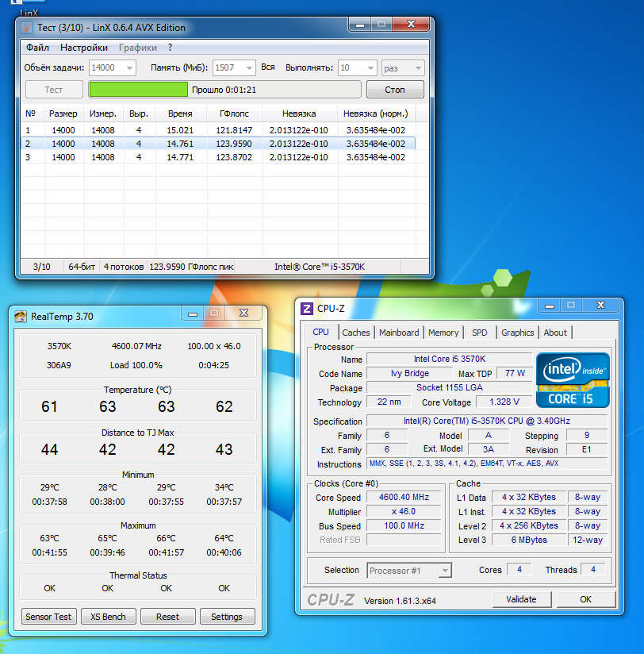The width and height of the screenshot is (644, 654).
Task: Click Load 100.0% in RealTemp
Action: [136, 365]
